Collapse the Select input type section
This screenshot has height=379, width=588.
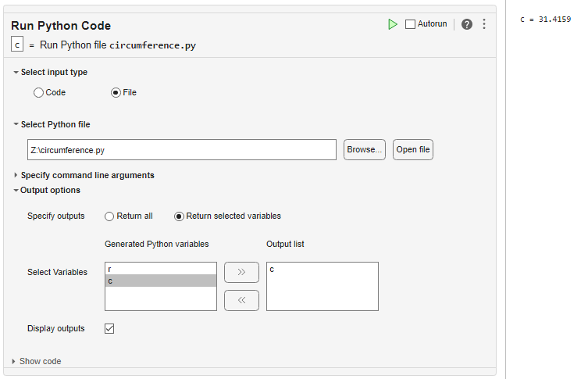[x=16, y=73]
